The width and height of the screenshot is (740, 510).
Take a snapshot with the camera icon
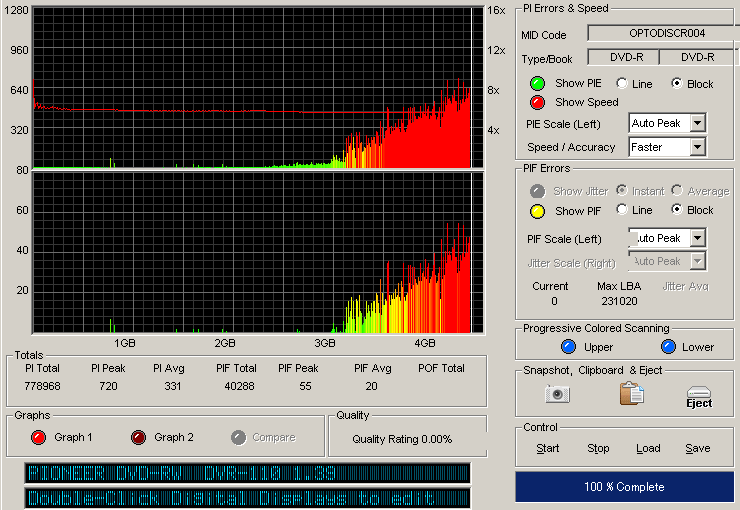(x=557, y=394)
